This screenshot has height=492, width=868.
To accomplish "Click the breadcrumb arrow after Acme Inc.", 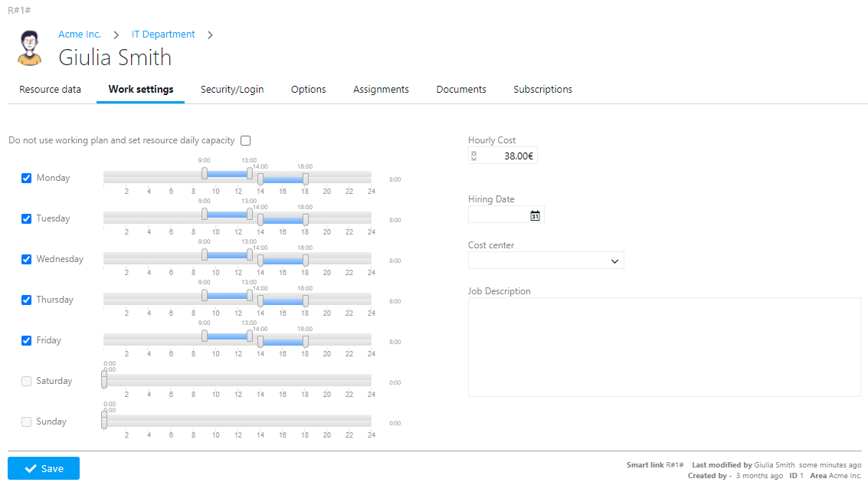I will [x=116, y=34].
